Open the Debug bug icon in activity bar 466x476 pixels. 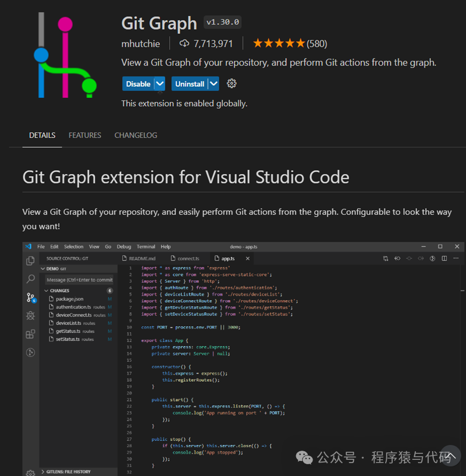tap(30, 316)
